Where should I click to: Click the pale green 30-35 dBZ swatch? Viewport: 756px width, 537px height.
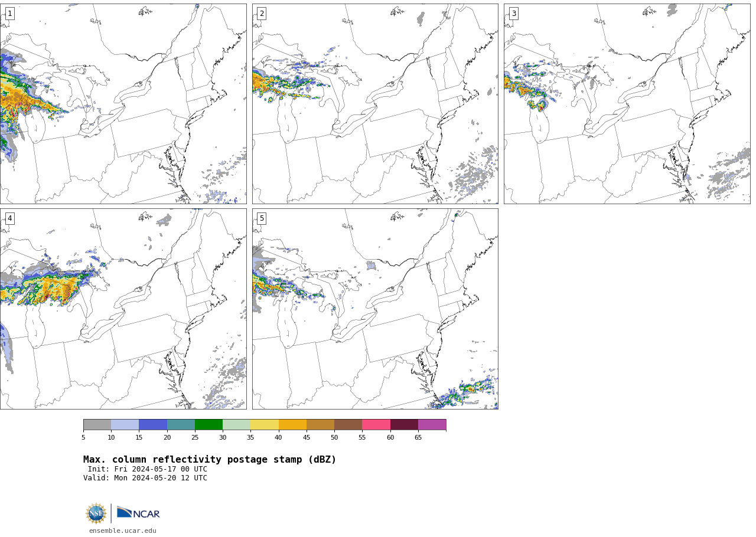(x=236, y=425)
